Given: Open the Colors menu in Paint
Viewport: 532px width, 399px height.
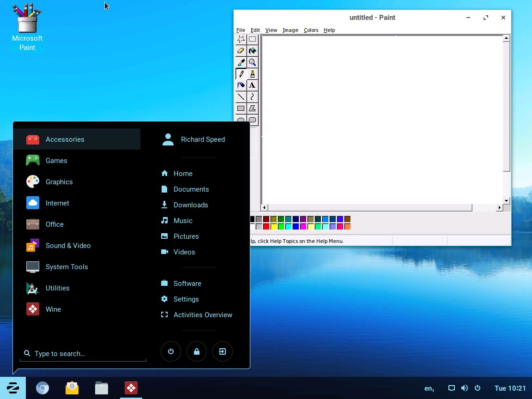Looking at the screenshot, I should pyautogui.click(x=311, y=30).
